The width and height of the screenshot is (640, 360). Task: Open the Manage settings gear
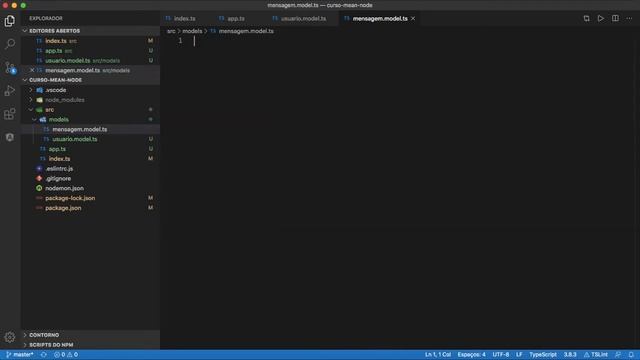coord(10,337)
